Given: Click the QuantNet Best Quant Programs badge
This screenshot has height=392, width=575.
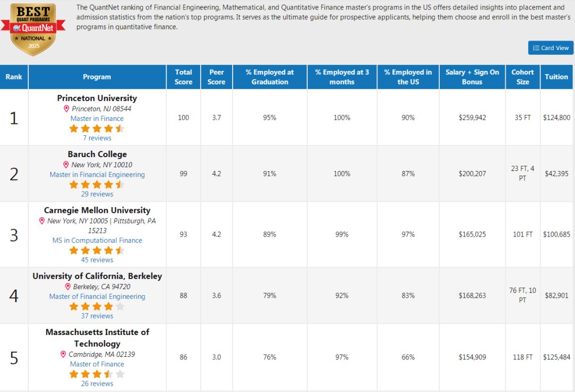Looking at the screenshot, I should point(34,29).
